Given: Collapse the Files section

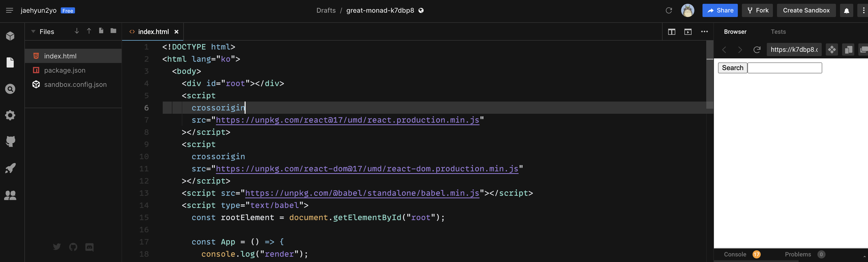Looking at the screenshot, I should 33,32.
